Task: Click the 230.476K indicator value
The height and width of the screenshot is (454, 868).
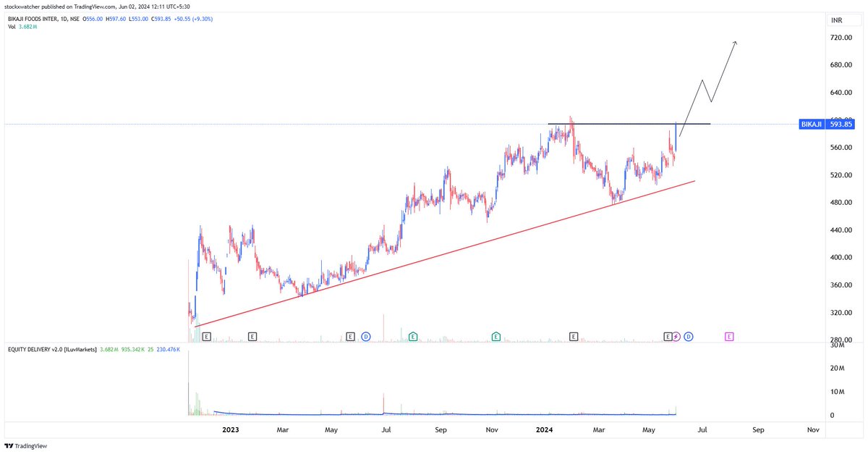Action: pyautogui.click(x=170, y=349)
